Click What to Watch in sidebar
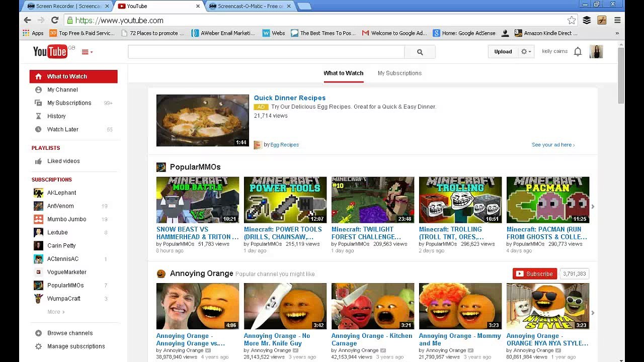This screenshot has height=362, width=644. 73,76
